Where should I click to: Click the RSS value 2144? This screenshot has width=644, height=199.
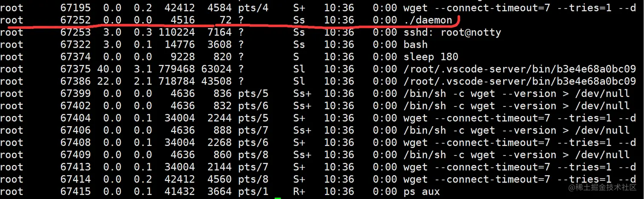pos(219,167)
